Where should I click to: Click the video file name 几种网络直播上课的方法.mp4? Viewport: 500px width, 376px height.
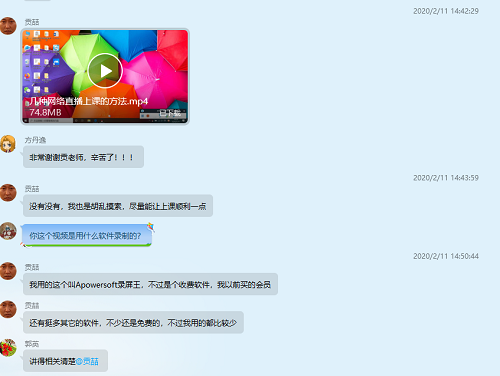coord(89,101)
